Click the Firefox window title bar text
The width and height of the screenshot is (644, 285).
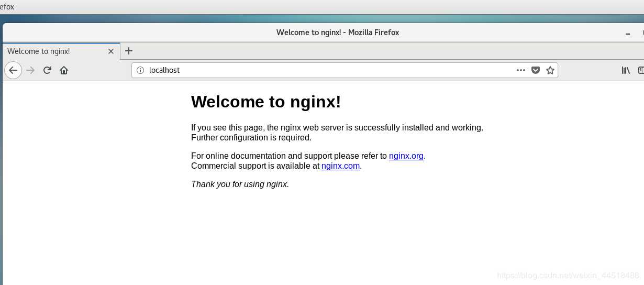click(338, 32)
